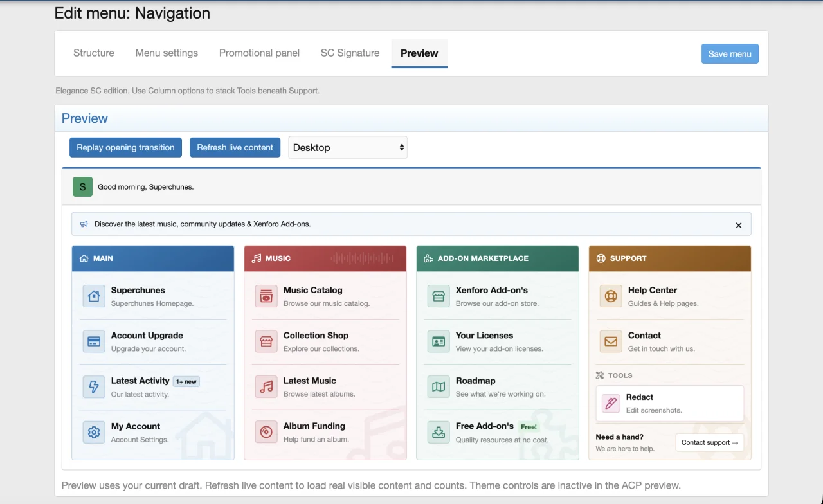Click the Contact support button

[710, 442]
